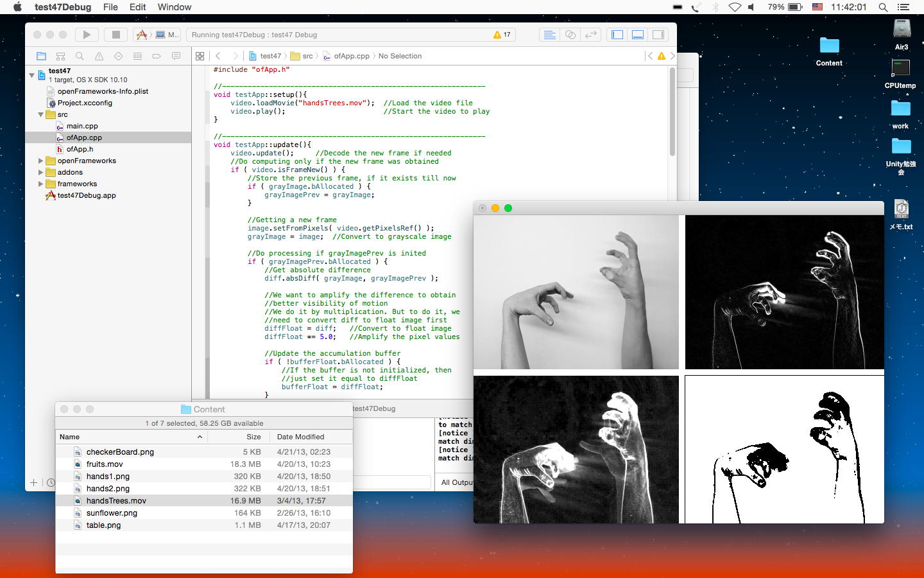Open the File menu
The image size is (924, 578).
pos(110,7)
